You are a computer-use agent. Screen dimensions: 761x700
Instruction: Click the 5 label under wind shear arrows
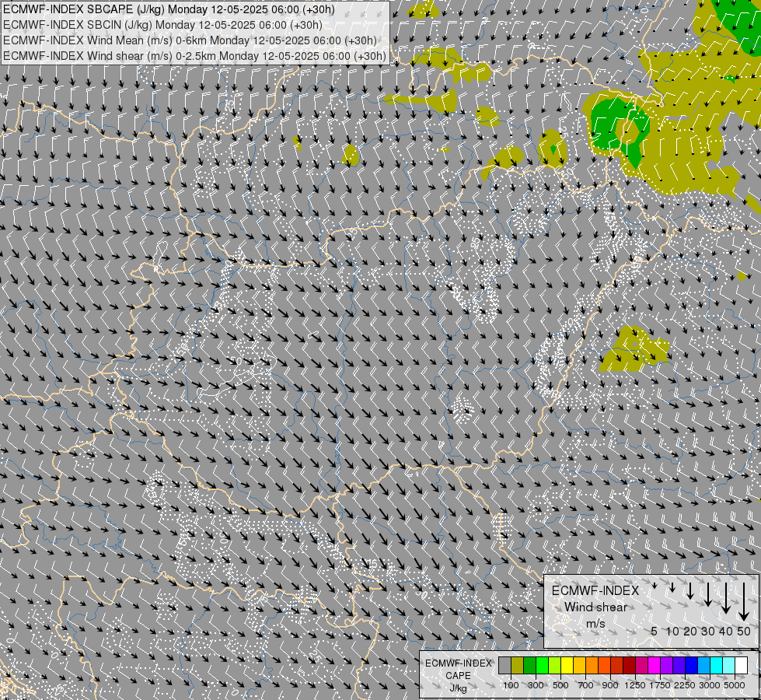pyautogui.click(x=655, y=631)
